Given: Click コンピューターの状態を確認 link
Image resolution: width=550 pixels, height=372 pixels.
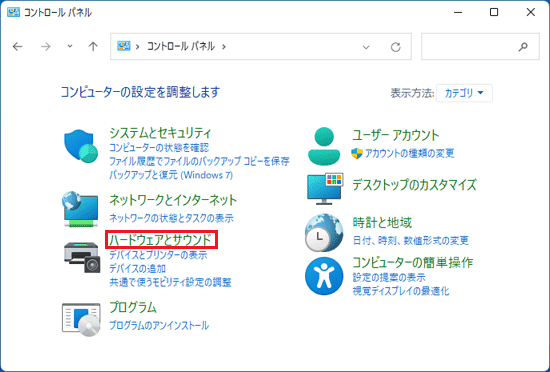Looking at the screenshot, I should coord(159,148).
